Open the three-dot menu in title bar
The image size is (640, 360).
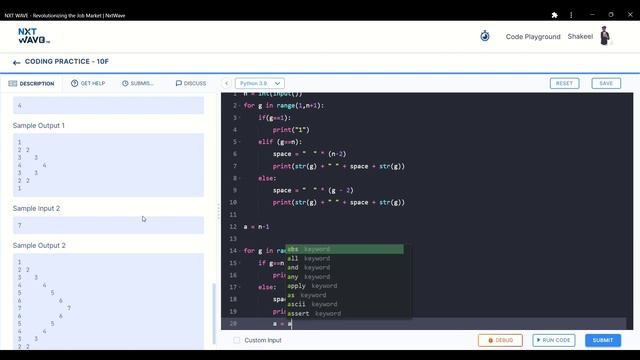point(571,15)
